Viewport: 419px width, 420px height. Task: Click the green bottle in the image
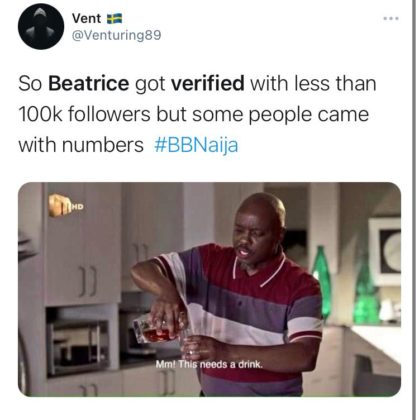322,282
